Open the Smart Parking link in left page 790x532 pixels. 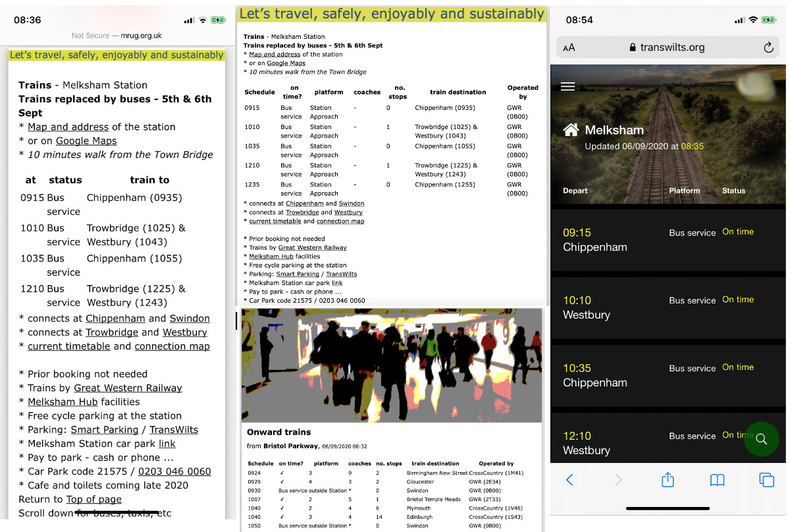105,429
